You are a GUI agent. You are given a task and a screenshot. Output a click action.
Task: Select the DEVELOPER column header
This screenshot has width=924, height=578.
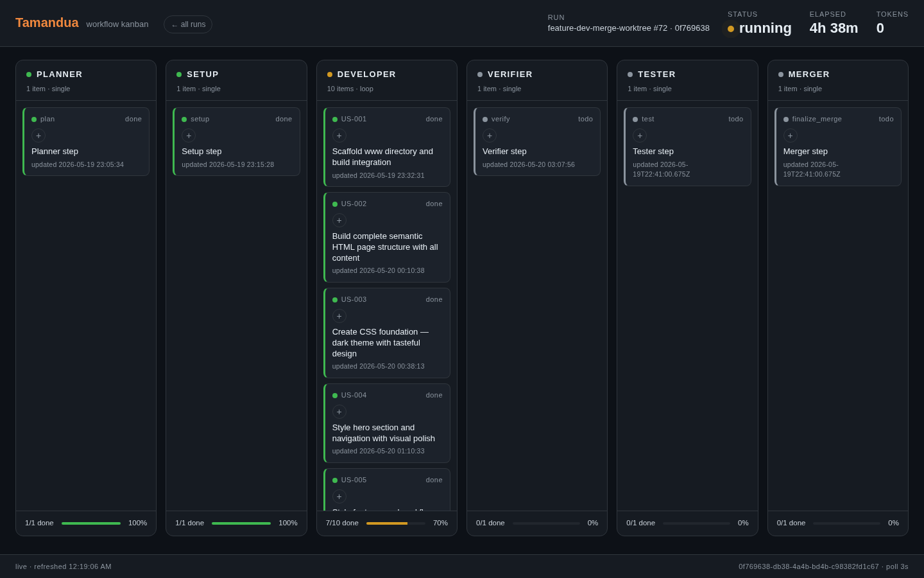click(367, 74)
